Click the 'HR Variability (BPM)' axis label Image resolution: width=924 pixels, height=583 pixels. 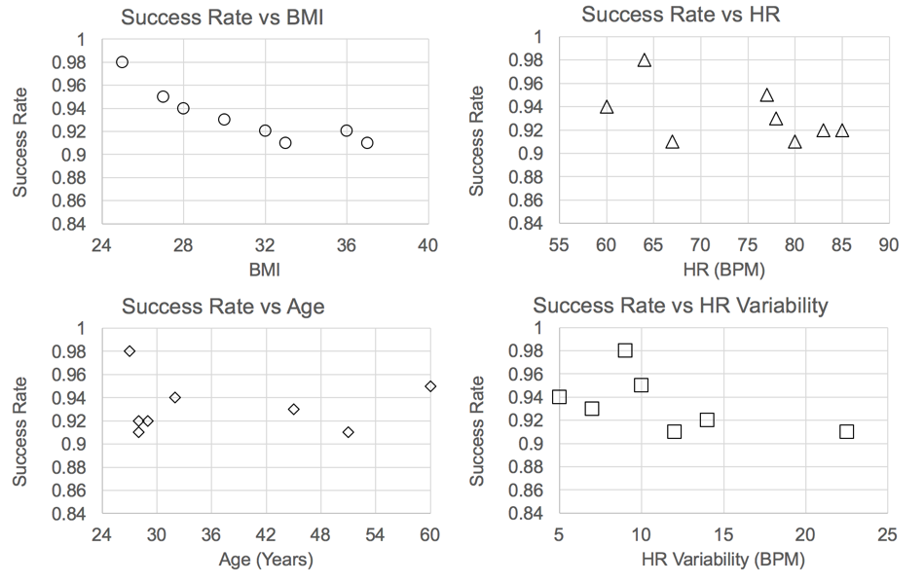point(722,560)
